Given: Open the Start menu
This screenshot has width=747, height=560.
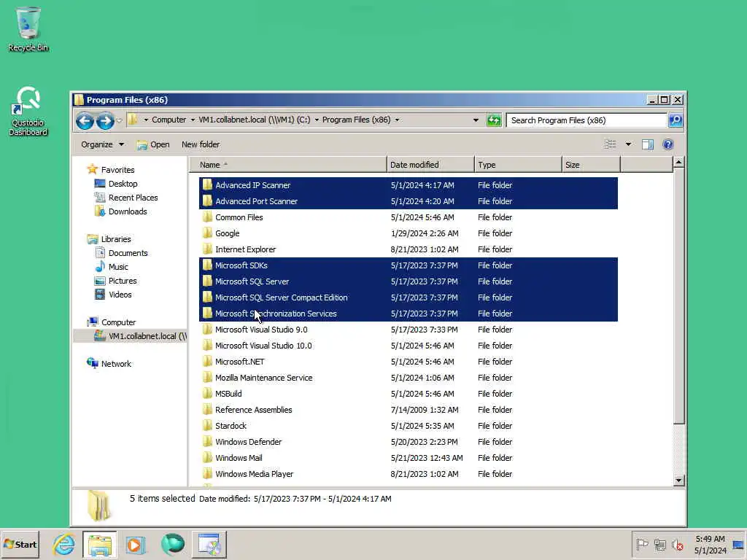Looking at the screenshot, I should (20, 544).
